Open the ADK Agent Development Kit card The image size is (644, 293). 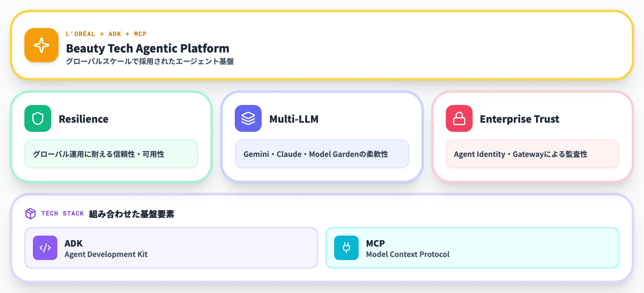click(171, 248)
